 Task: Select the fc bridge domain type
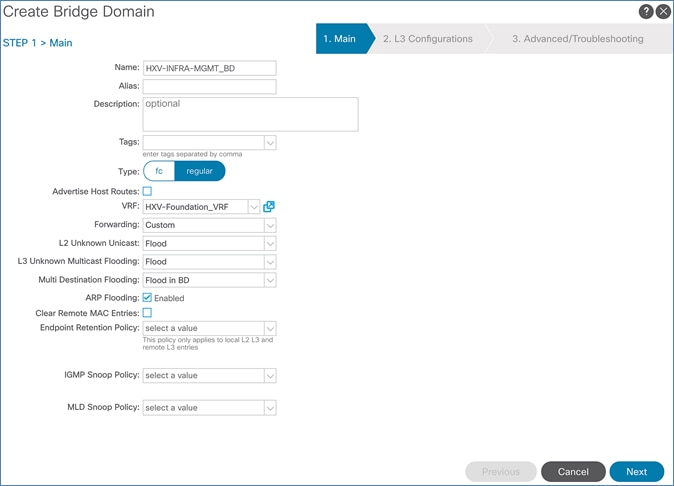coord(159,171)
